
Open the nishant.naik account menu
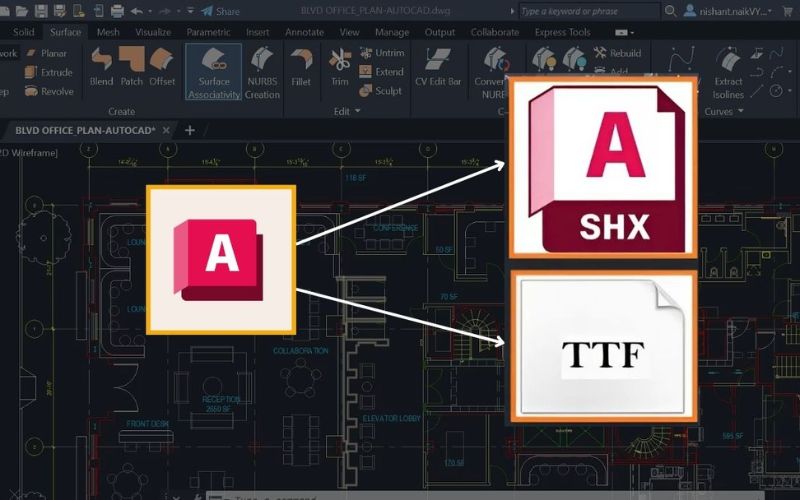pos(728,11)
